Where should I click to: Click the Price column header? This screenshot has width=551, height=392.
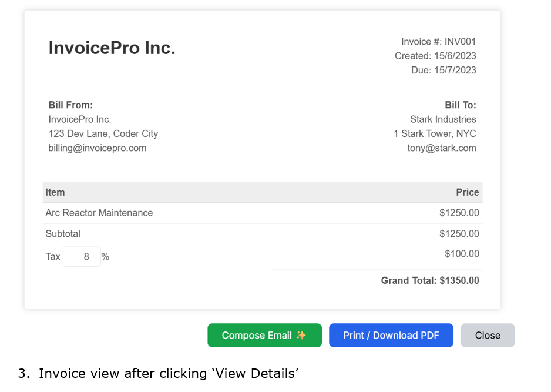tap(468, 192)
